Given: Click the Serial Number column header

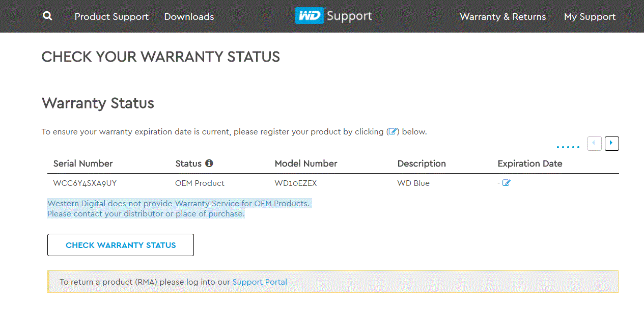Looking at the screenshot, I should [x=83, y=163].
